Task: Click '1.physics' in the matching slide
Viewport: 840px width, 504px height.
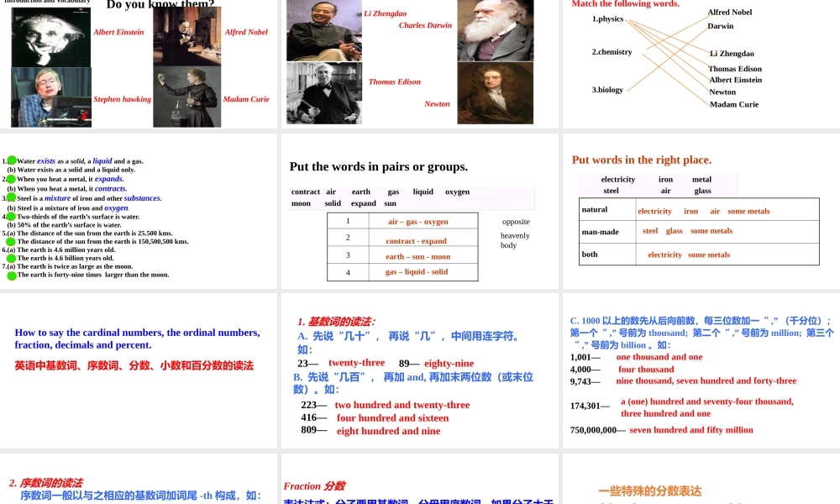Action: click(607, 18)
